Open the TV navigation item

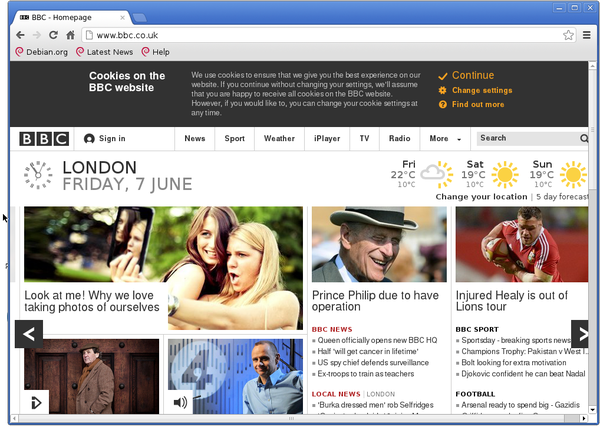[x=364, y=139]
